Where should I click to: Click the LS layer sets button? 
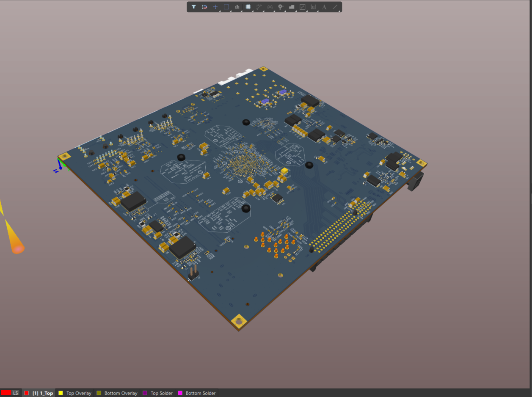(x=16, y=393)
